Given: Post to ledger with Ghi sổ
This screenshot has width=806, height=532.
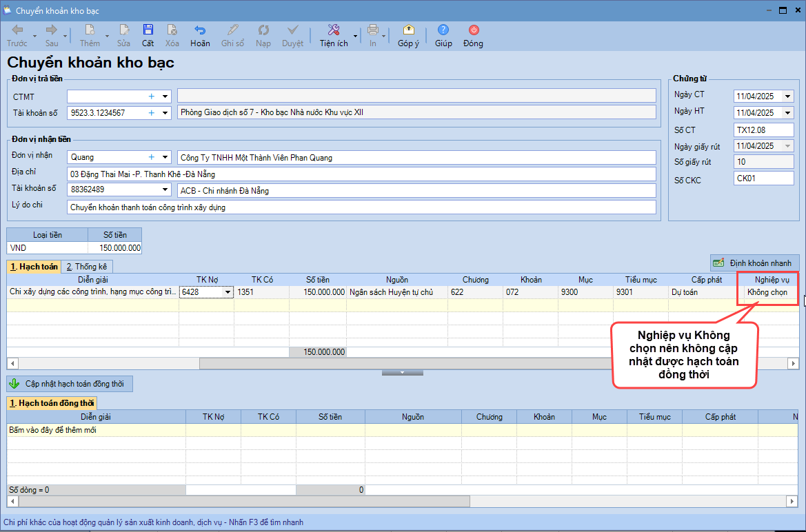Looking at the screenshot, I should [233, 36].
